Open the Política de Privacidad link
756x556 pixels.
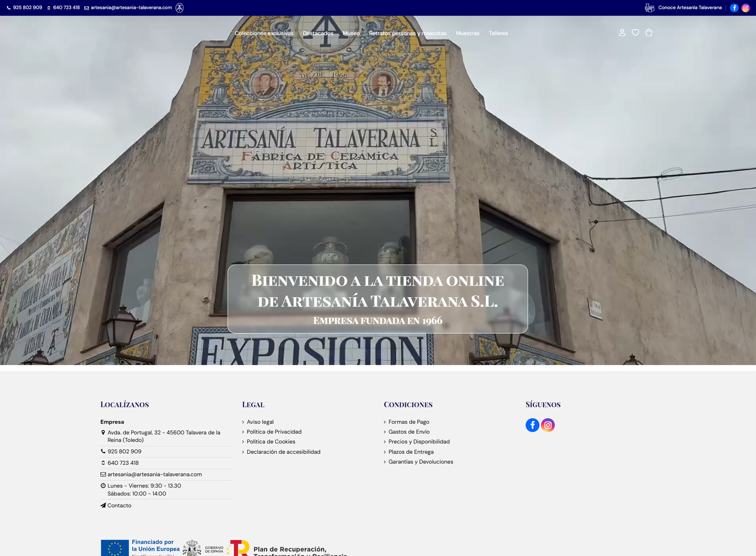[x=274, y=432]
